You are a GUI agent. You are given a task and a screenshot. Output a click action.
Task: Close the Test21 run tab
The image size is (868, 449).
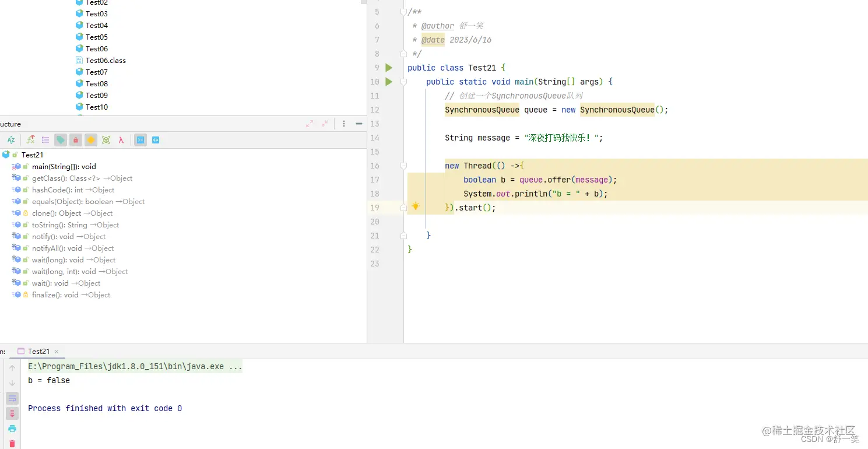57,352
